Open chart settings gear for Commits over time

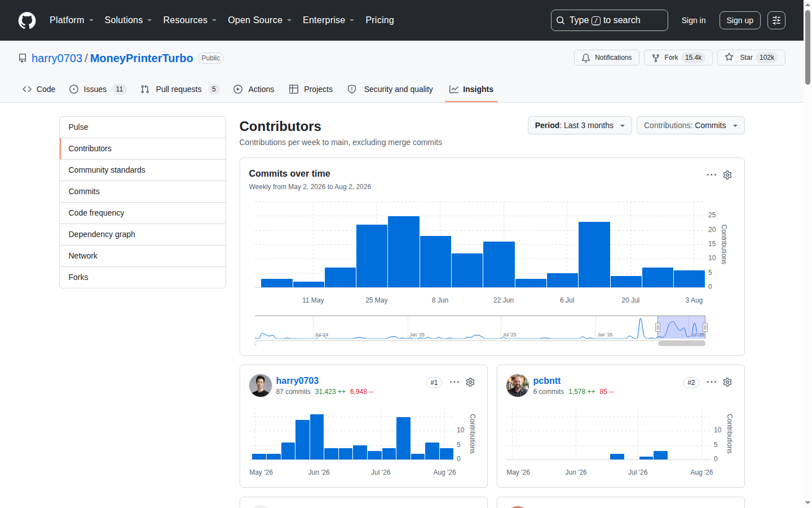pos(727,175)
